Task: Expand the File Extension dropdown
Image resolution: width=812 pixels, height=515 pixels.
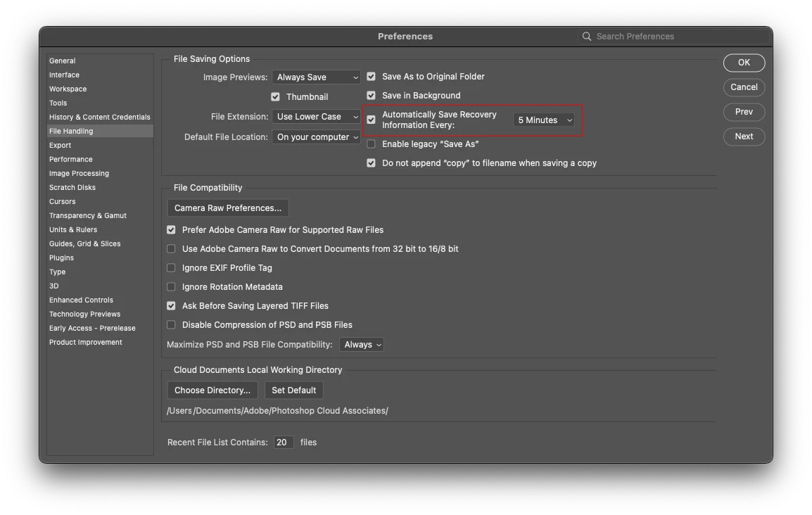Action: [x=317, y=117]
